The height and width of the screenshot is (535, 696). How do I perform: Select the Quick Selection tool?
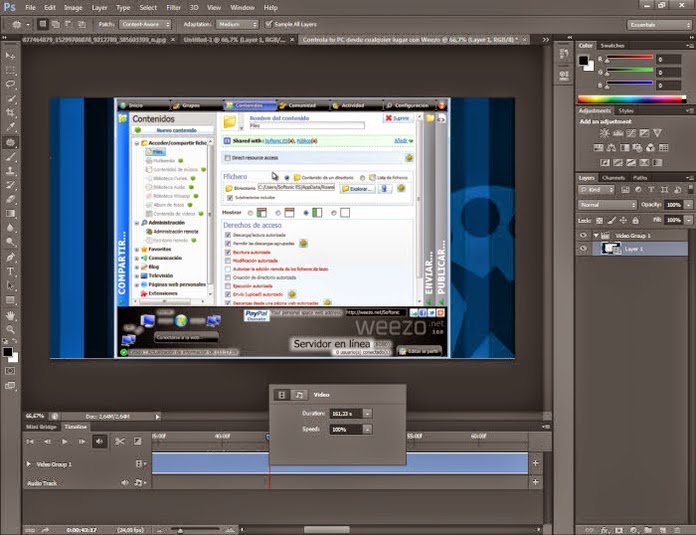10,99
